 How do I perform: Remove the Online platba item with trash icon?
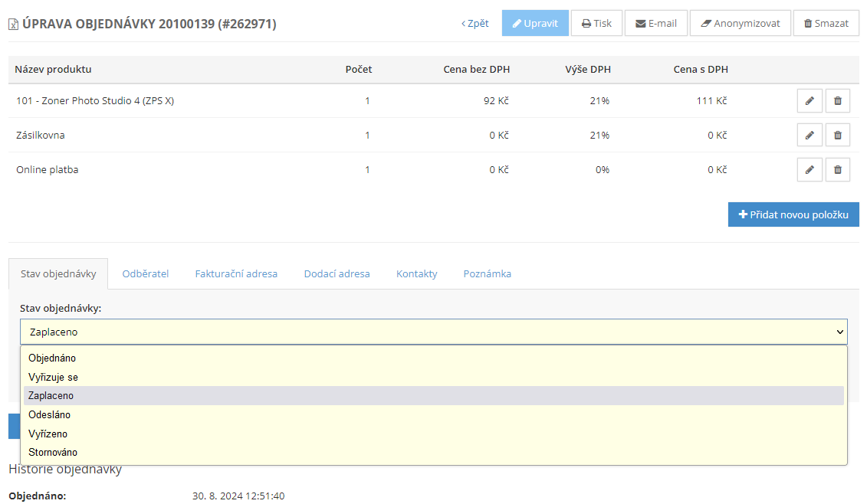(837, 169)
